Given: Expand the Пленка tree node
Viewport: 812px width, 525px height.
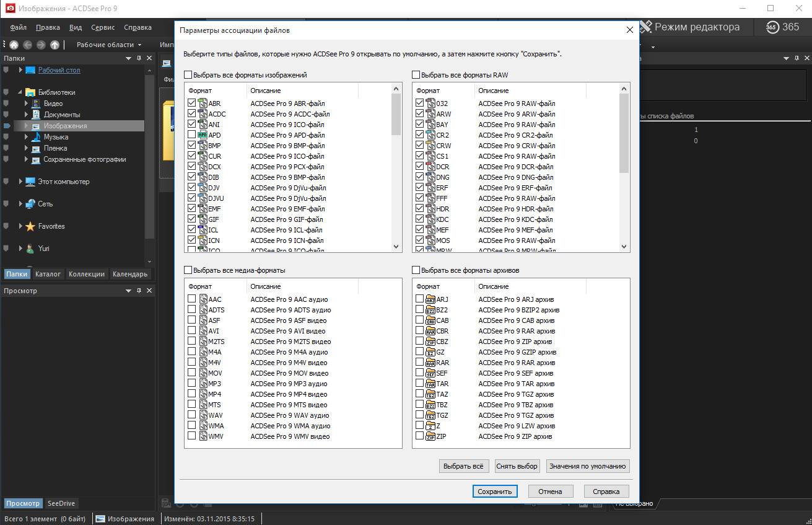Looking at the screenshot, I should [x=26, y=148].
